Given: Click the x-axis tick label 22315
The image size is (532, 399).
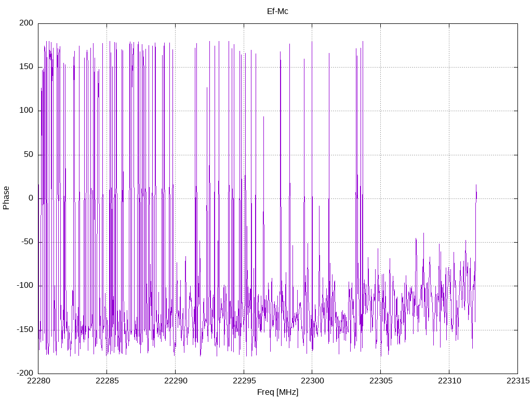Looking at the screenshot, I should [518, 381].
